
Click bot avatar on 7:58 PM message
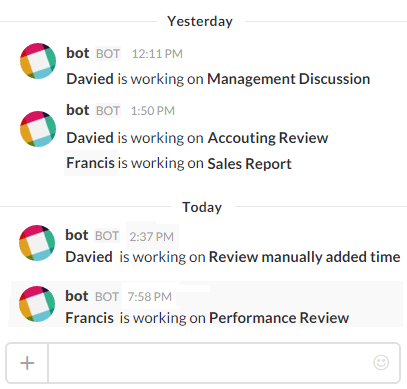(x=37, y=304)
